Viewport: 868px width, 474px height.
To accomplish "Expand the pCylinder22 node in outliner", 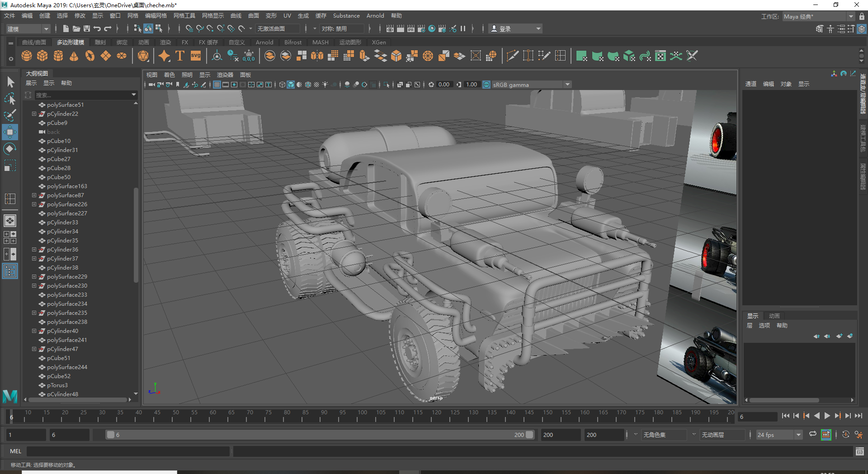I will click(x=34, y=114).
